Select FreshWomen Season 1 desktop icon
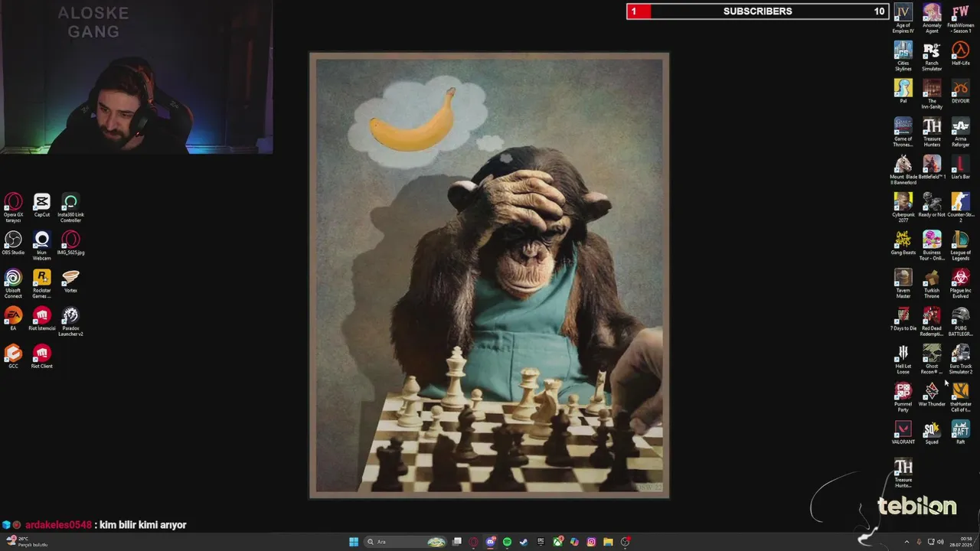Viewport: 980px width, 551px height. pos(961,18)
